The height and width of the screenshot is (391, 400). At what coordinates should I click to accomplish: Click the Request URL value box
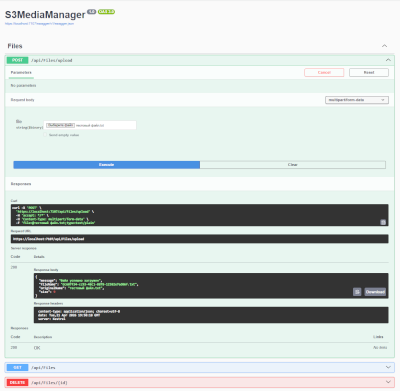[x=200, y=239]
